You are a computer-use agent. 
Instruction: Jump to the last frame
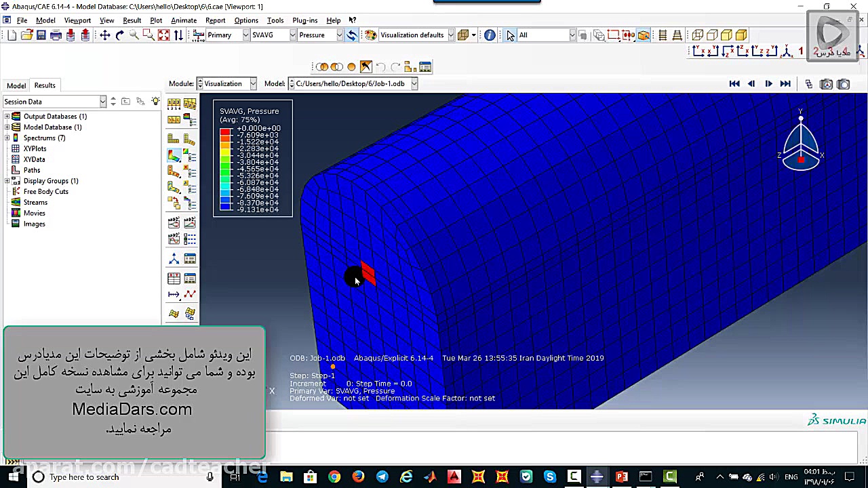(785, 84)
